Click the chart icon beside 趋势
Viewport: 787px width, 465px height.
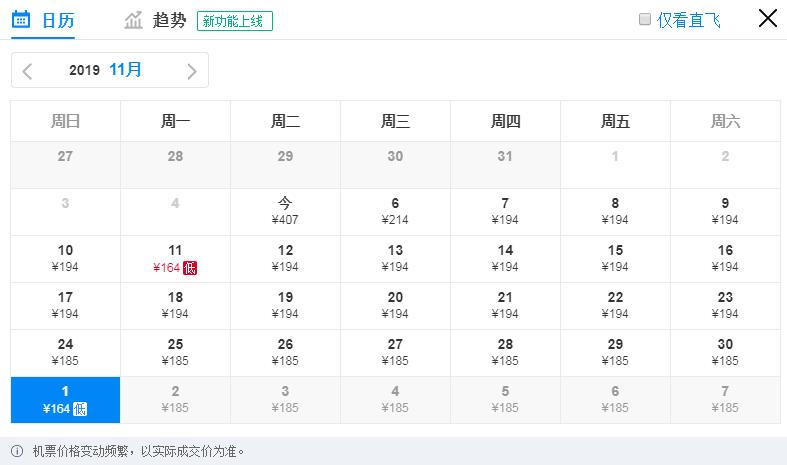[134, 21]
